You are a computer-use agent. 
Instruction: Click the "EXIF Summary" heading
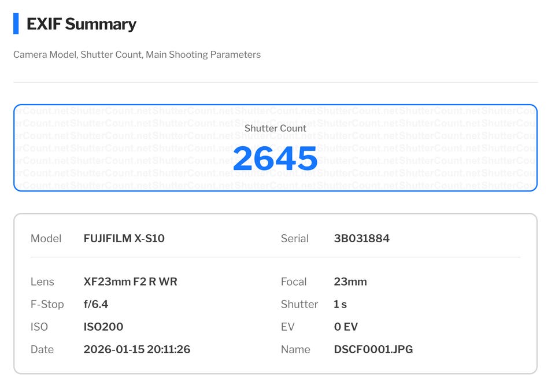82,24
